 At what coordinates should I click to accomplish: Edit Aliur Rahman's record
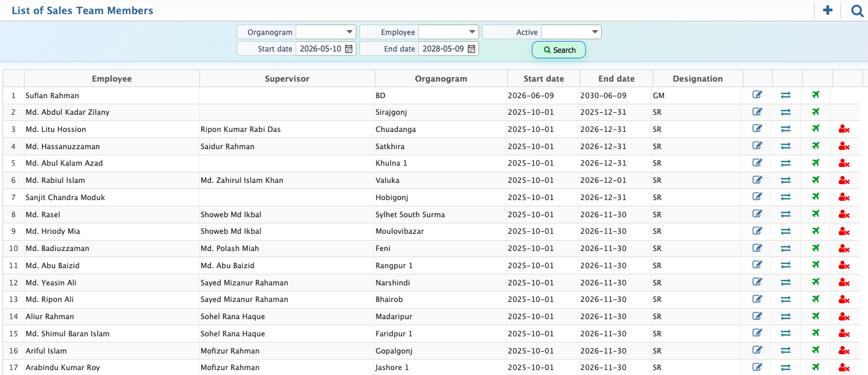(758, 315)
